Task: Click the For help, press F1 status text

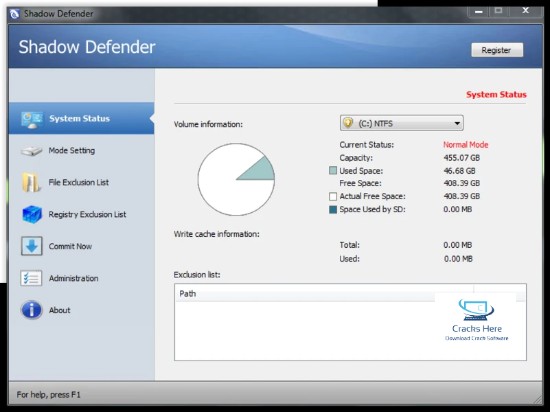Action: (x=48, y=395)
